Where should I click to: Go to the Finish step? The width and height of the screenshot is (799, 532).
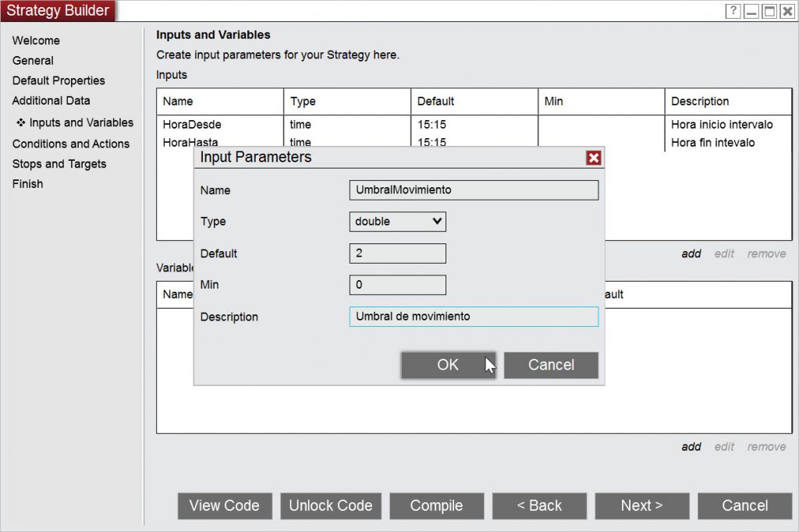click(27, 184)
